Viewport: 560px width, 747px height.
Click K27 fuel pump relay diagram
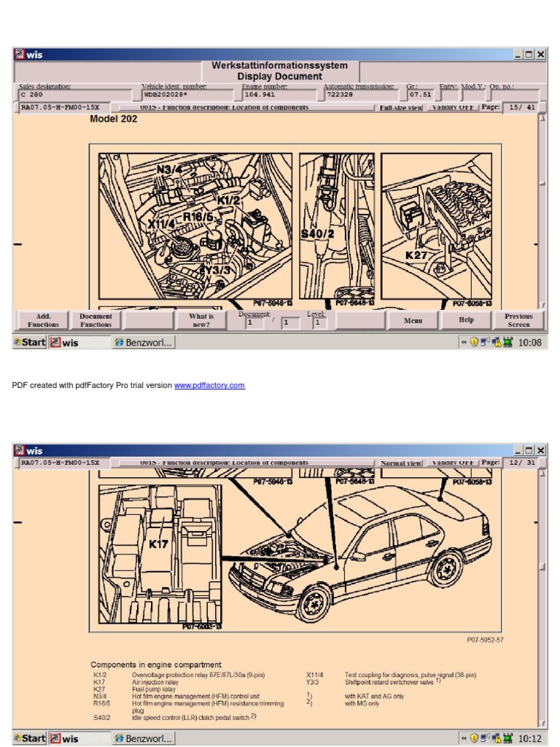pos(436,226)
